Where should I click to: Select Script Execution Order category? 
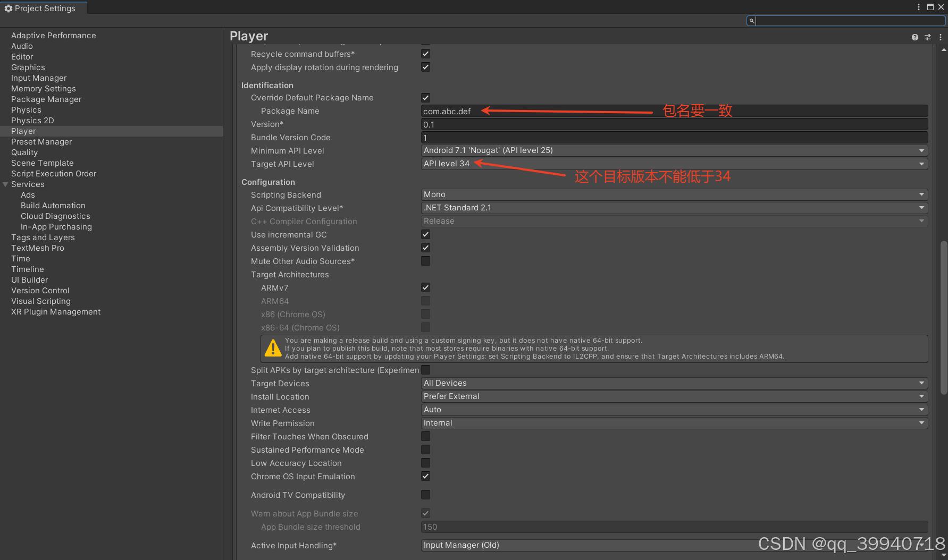54,174
